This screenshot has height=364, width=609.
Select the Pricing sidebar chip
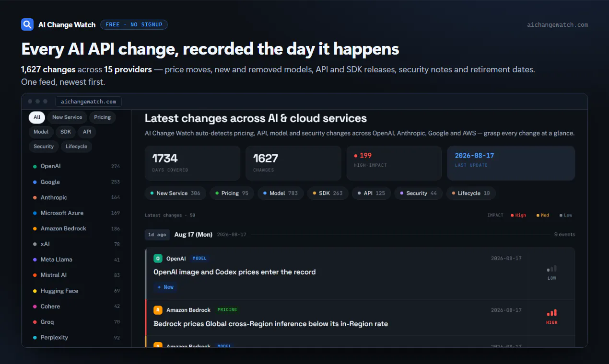point(102,117)
